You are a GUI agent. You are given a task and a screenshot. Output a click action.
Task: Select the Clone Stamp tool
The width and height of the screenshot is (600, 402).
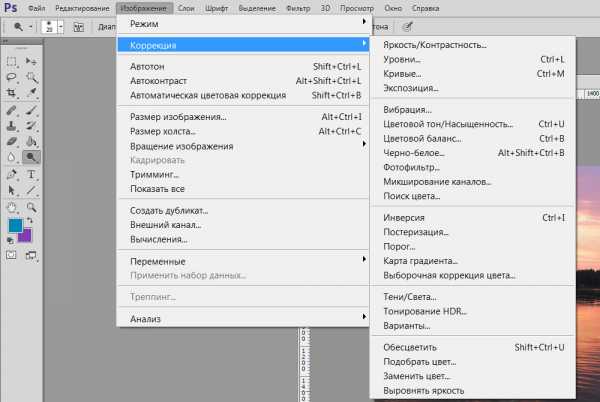point(11,126)
